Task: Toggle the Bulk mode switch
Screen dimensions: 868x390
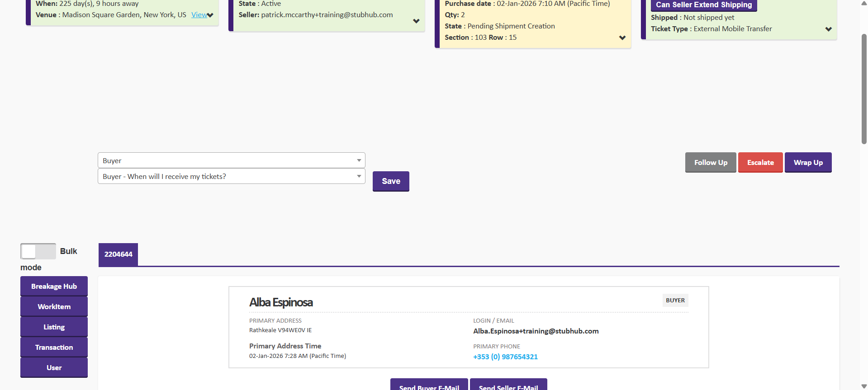Action: click(x=38, y=251)
